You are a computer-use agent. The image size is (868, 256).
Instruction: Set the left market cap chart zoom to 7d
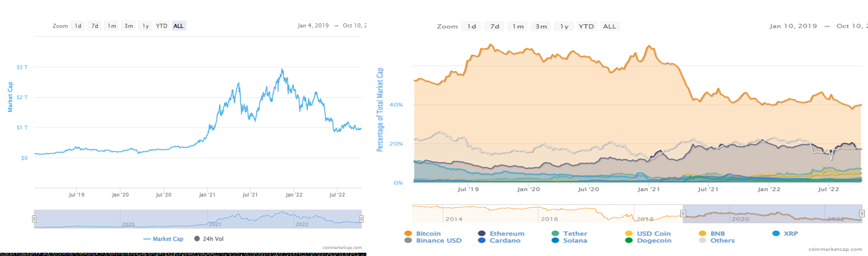tap(95, 26)
